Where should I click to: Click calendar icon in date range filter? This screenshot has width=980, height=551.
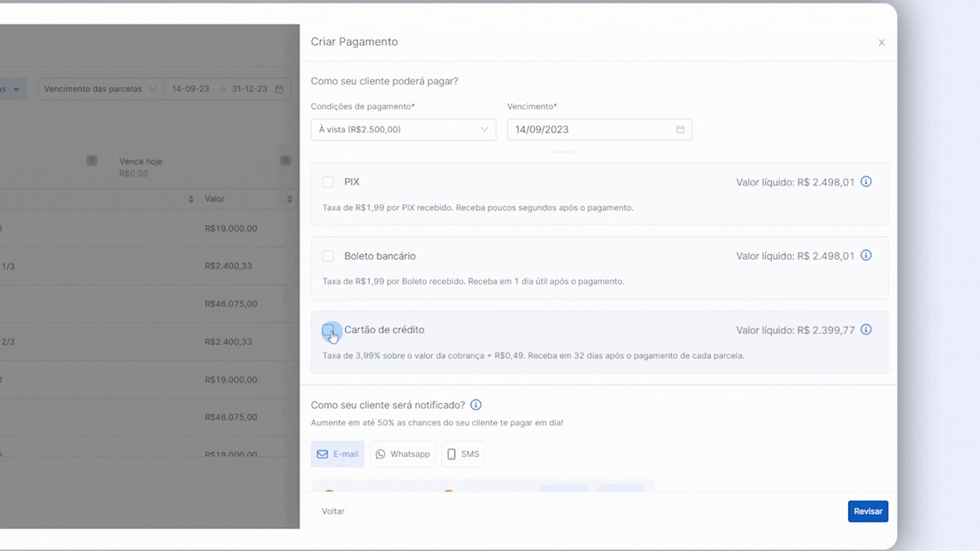pyautogui.click(x=279, y=89)
